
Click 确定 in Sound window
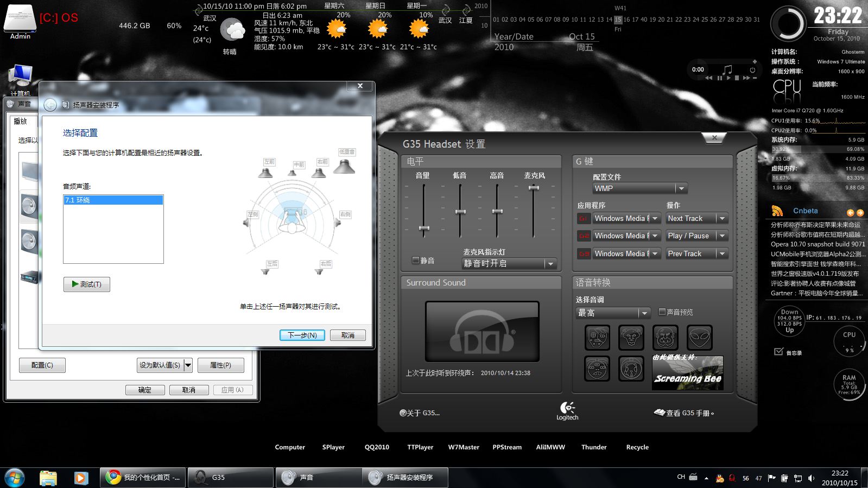[145, 390]
